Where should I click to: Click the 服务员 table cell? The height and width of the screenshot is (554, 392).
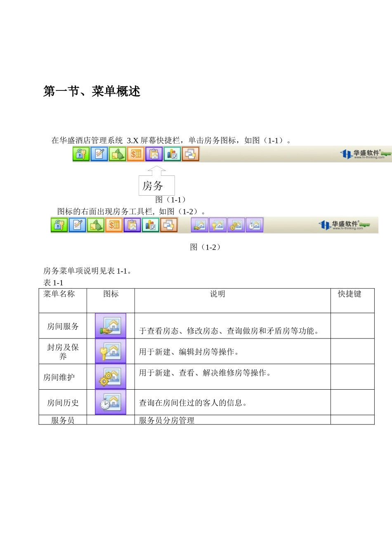[x=63, y=420]
